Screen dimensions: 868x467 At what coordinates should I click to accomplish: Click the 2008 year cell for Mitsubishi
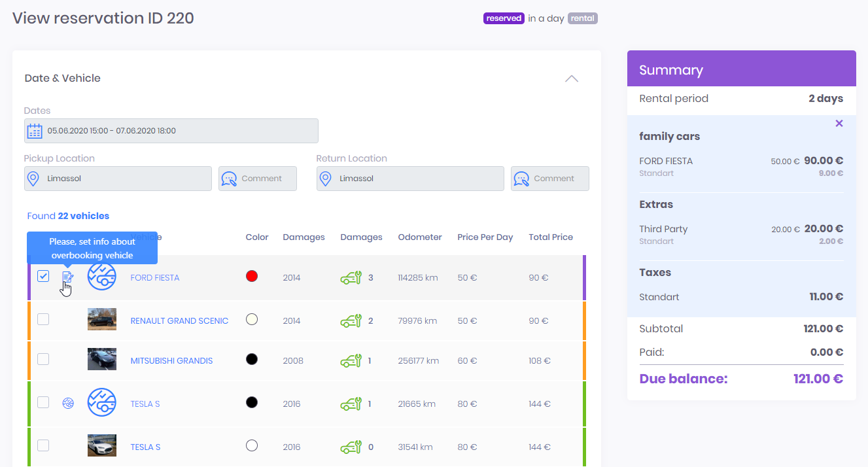[x=293, y=361]
